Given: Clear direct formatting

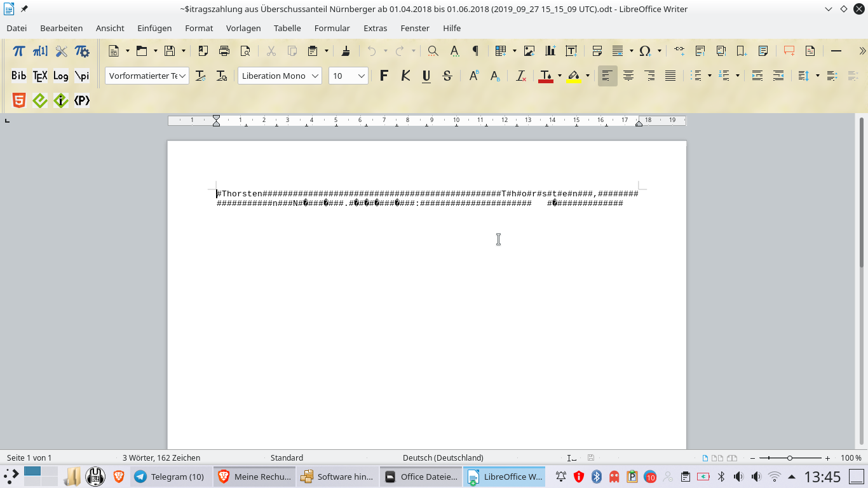Looking at the screenshot, I should [520, 76].
